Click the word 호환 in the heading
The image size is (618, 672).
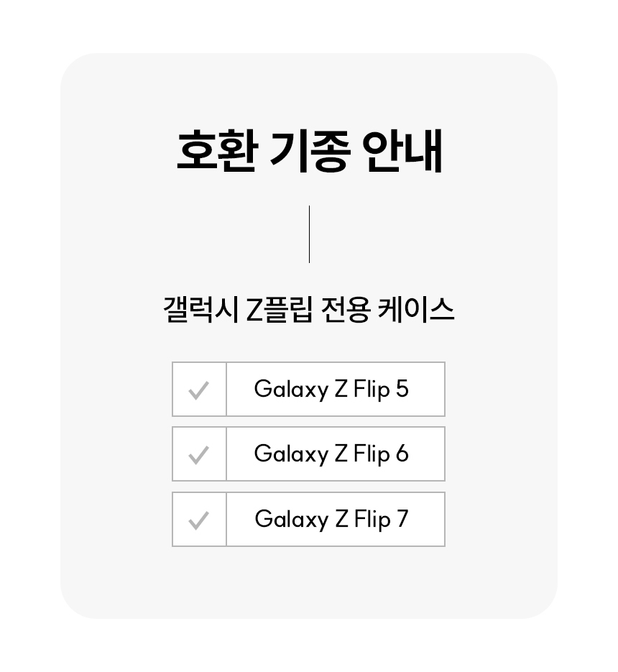tap(216, 151)
